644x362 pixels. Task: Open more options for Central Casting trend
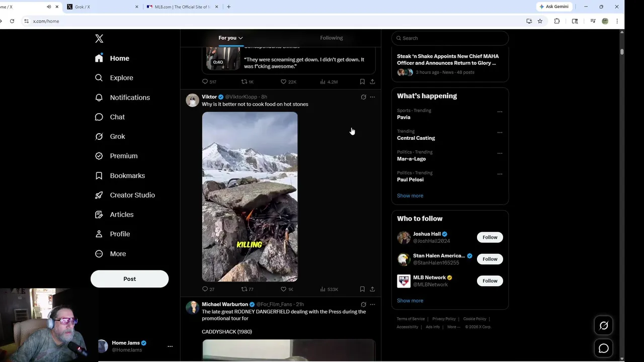tap(500, 132)
